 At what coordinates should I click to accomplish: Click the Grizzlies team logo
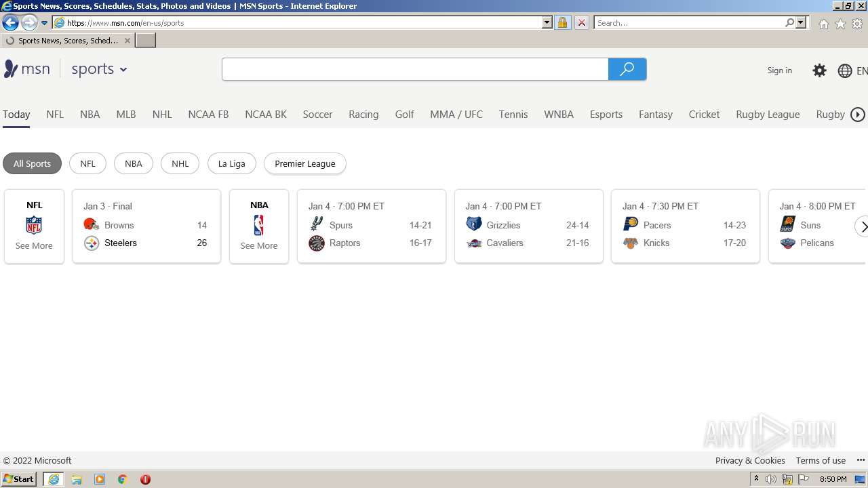click(x=474, y=224)
